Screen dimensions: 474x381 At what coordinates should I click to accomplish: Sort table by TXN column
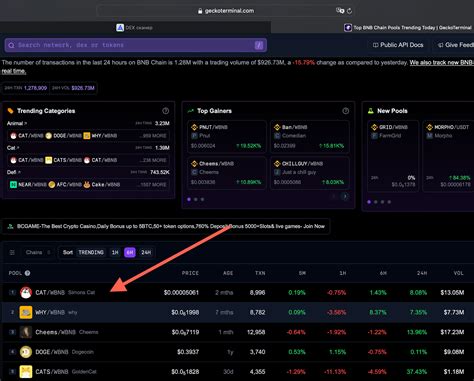260,273
